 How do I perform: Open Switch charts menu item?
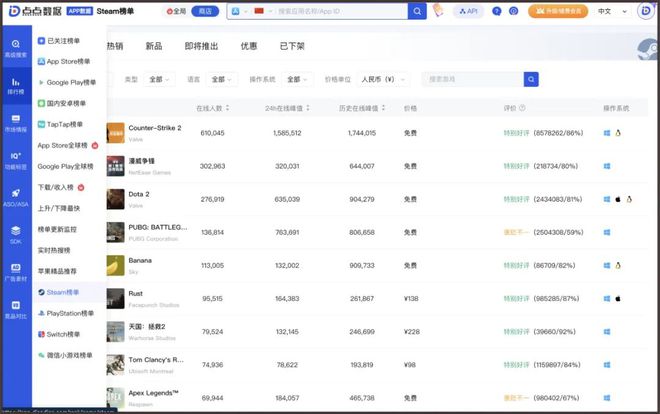[x=59, y=334]
